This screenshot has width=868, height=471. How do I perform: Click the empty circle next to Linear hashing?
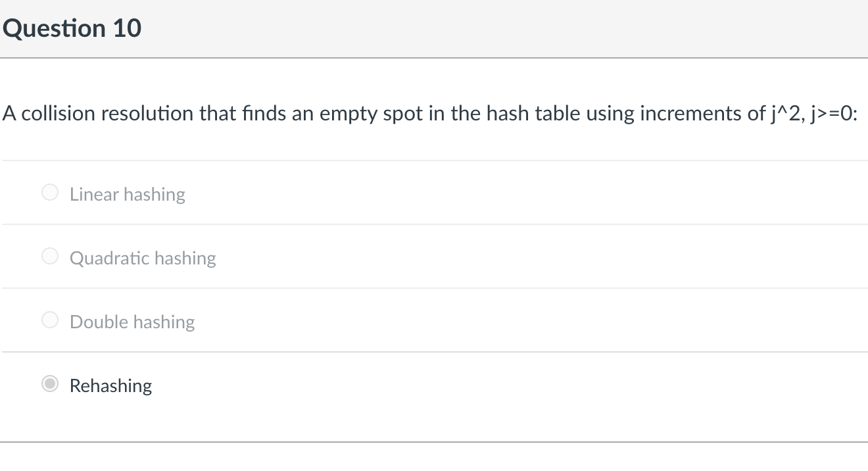(x=49, y=192)
